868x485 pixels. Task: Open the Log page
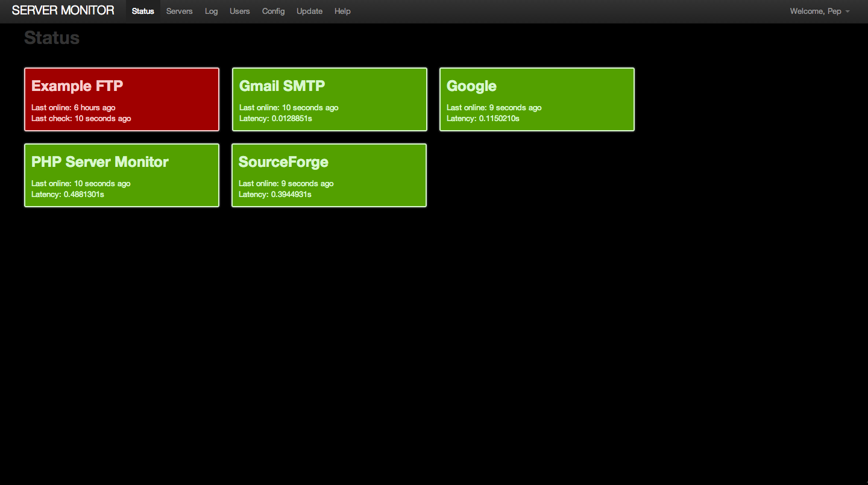coord(211,11)
